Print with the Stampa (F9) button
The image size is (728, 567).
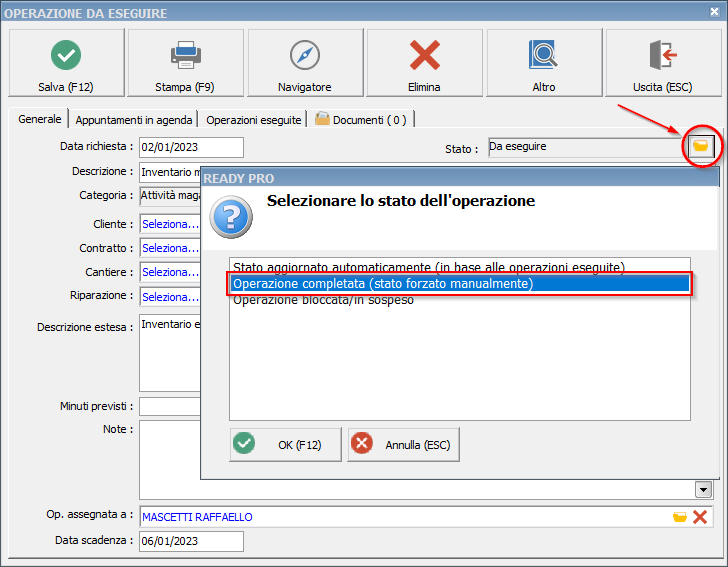pos(185,63)
